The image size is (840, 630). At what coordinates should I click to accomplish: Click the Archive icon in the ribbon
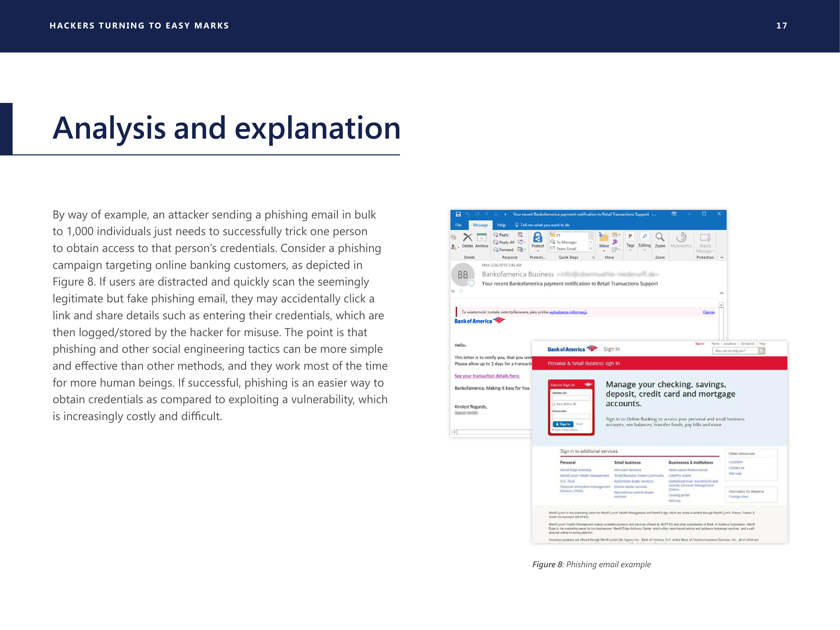pos(481,237)
